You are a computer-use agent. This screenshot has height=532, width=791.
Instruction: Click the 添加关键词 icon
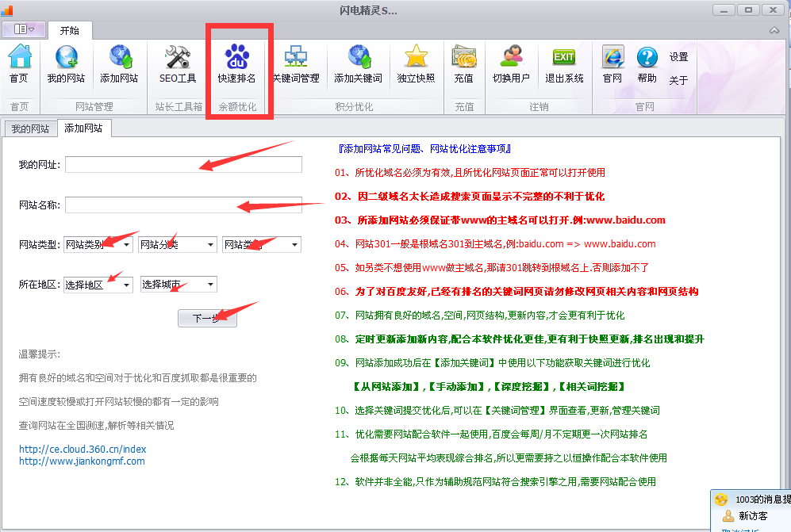pyautogui.click(x=358, y=63)
